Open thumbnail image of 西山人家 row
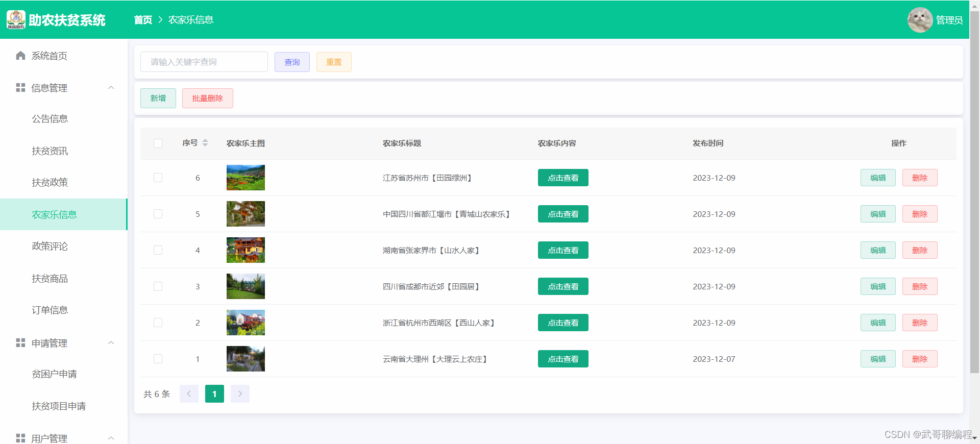The width and height of the screenshot is (980, 444). (246, 323)
